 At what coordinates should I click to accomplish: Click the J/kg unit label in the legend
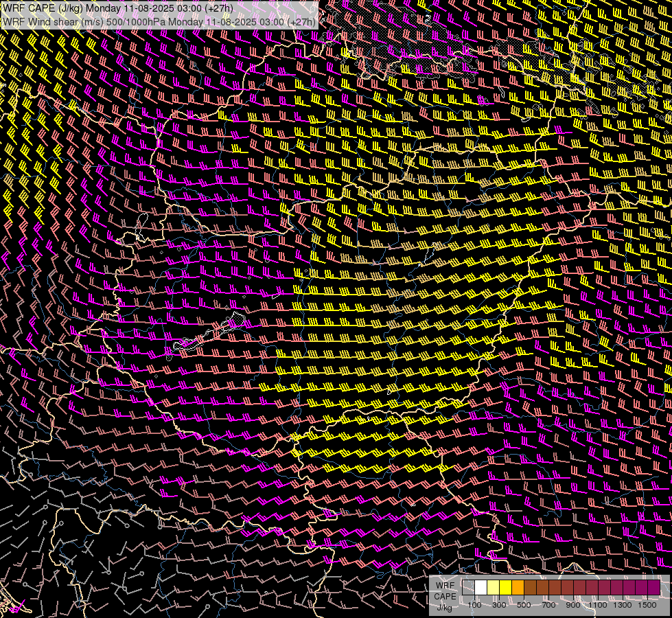click(445, 608)
